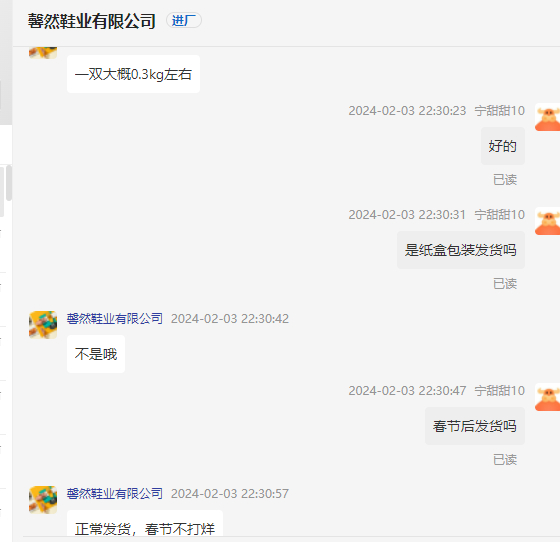Click the seller avatar beside 正常发货 message

point(43,500)
